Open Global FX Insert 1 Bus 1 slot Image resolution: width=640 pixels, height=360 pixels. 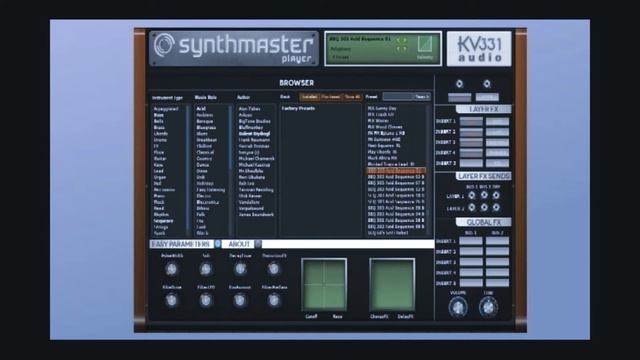(471, 241)
